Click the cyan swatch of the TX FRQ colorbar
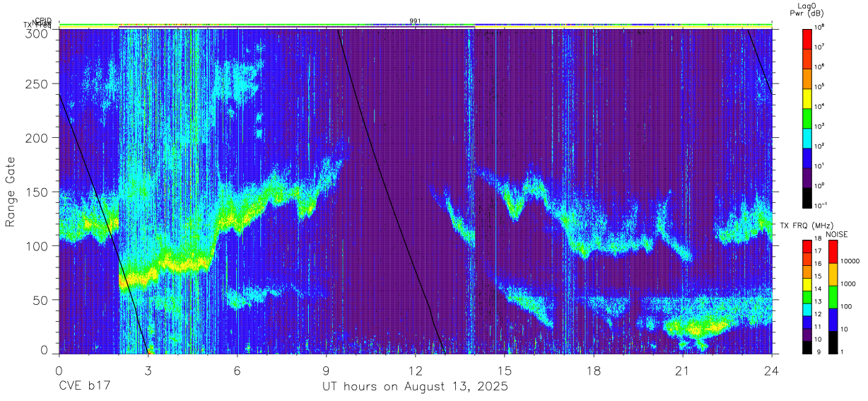The height and width of the screenshot is (401, 868). [807, 309]
